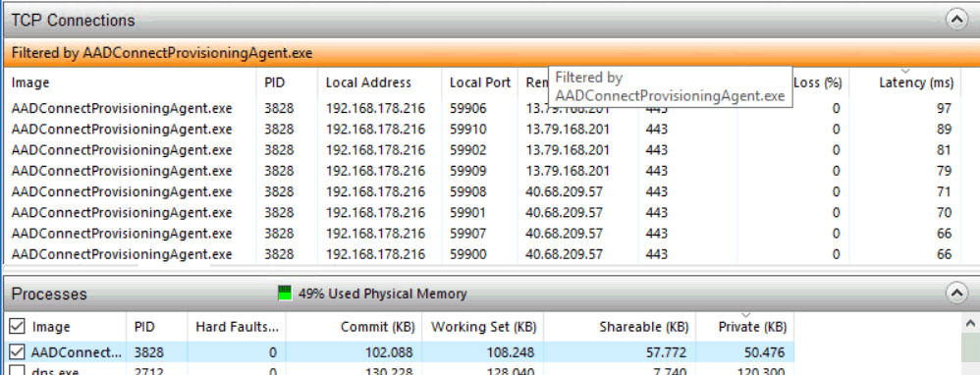Click the green memory usage indicator icon
Screen dimensions: 980x375
(x=285, y=294)
